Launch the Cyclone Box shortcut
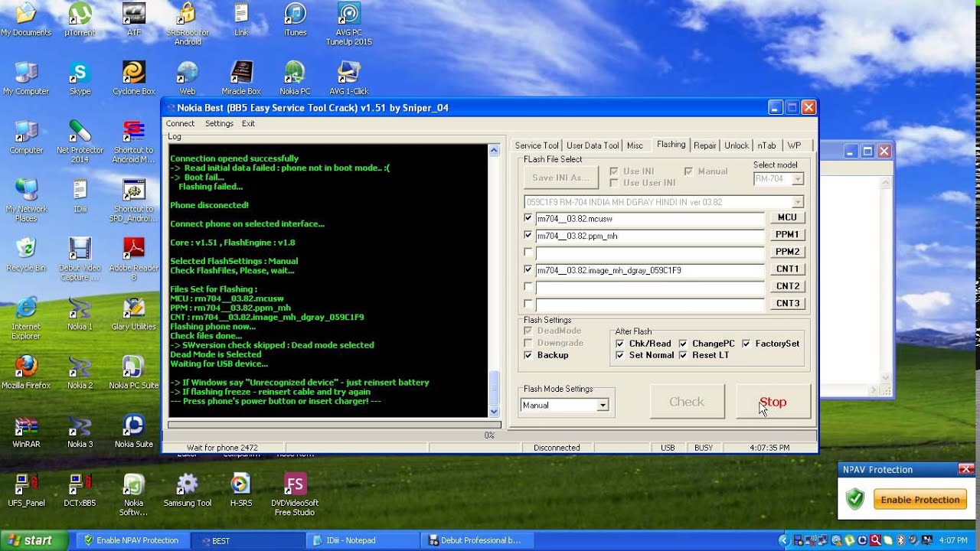 134,78
